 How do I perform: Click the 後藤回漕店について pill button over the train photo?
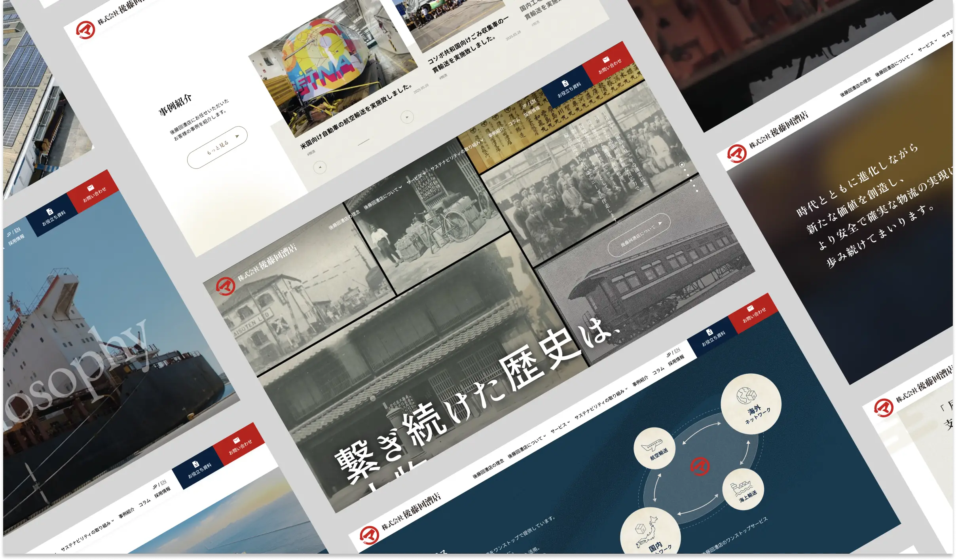pyautogui.click(x=639, y=235)
